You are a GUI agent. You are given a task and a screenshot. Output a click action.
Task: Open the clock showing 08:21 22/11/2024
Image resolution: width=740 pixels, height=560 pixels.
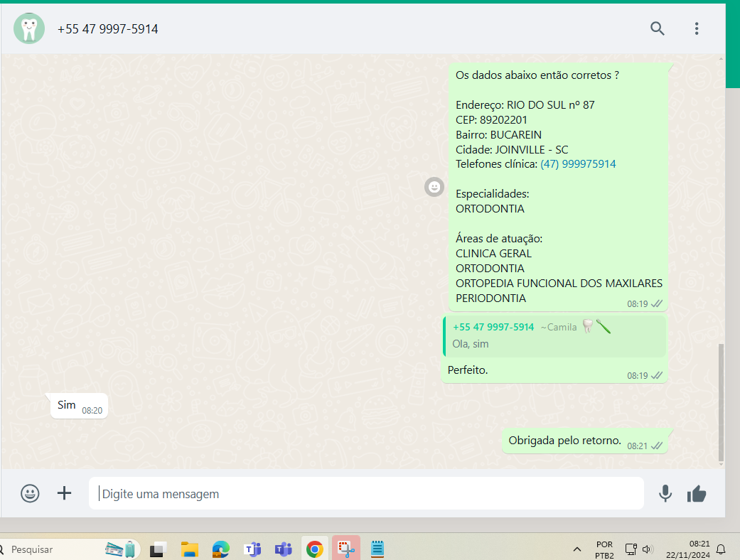coord(687,549)
